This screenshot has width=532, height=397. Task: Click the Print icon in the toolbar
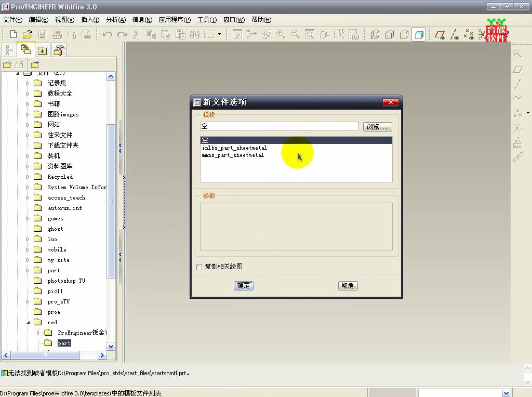(57, 34)
